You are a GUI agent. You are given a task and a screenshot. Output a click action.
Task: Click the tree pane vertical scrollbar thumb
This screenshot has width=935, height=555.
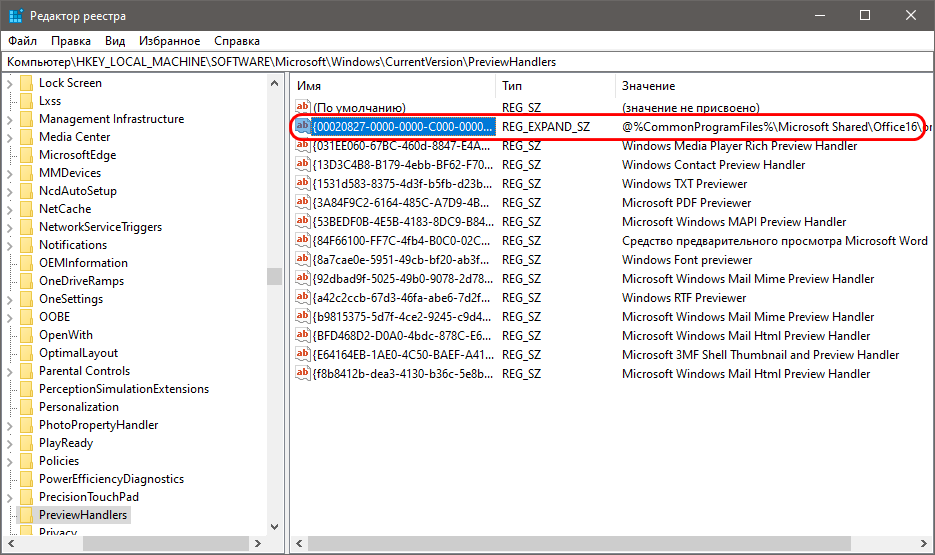pos(274,277)
